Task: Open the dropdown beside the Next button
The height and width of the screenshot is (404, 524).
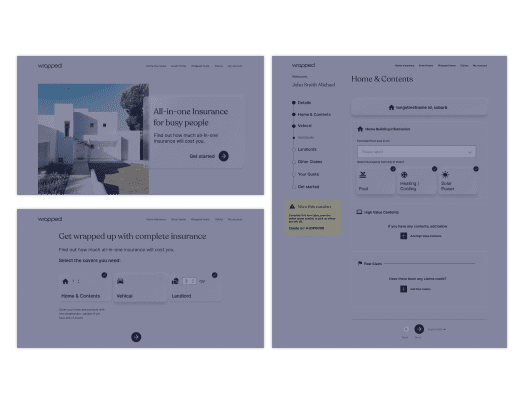Action: pyautogui.click(x=436, y=329)
